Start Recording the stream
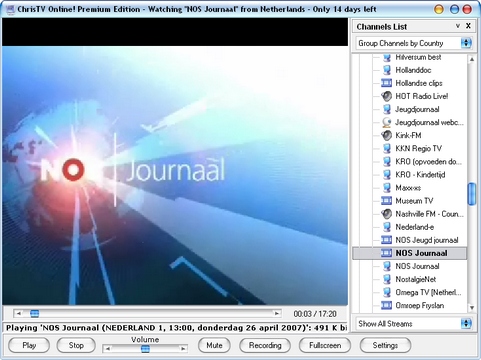This screenshot has height=360, width=481. 265,345
